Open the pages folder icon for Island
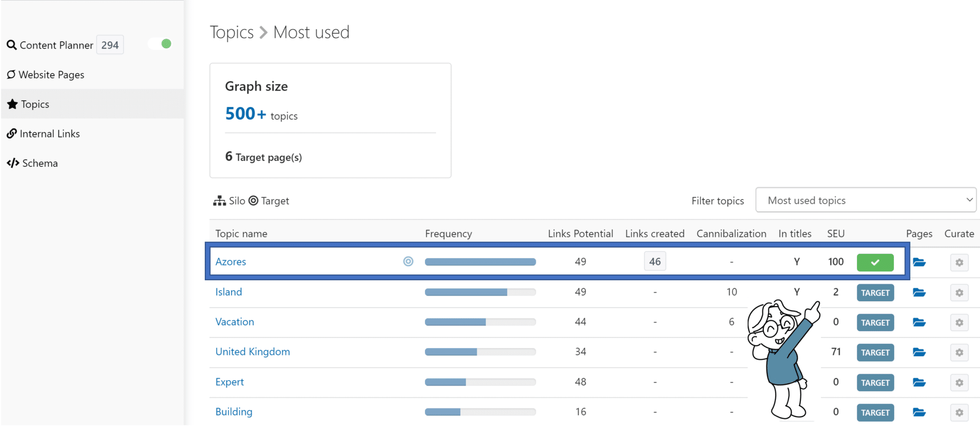 click(x=919, y=292)
